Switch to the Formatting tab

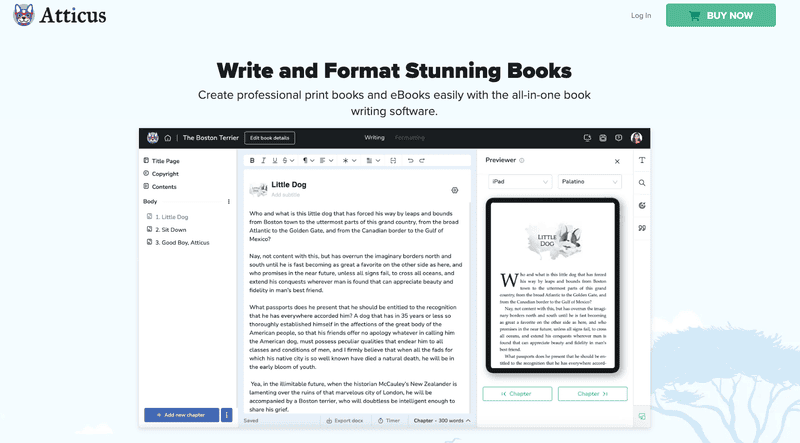tap(410, 137)
